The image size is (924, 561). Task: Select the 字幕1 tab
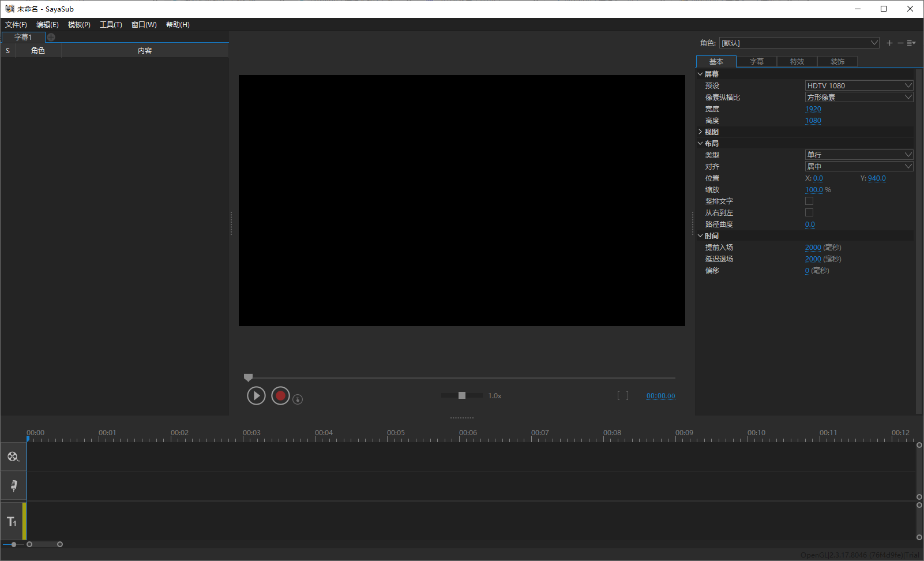(23, 37)
